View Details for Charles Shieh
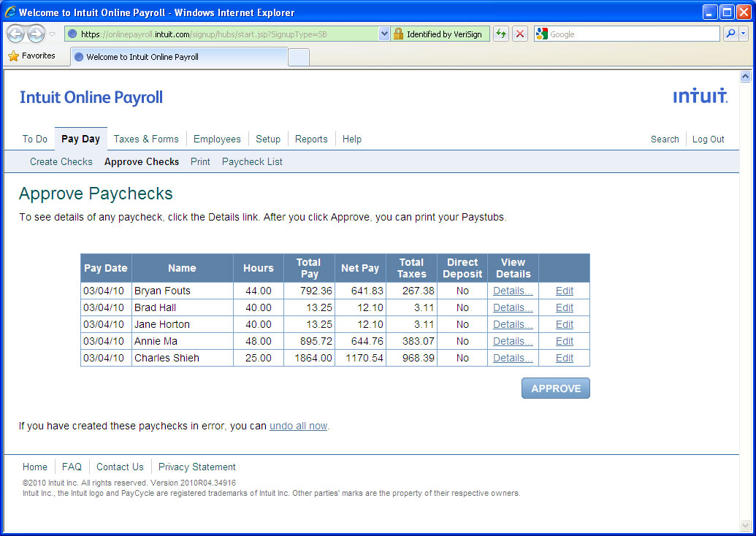Viewport: 756px width, 536px height. (513, 358)
